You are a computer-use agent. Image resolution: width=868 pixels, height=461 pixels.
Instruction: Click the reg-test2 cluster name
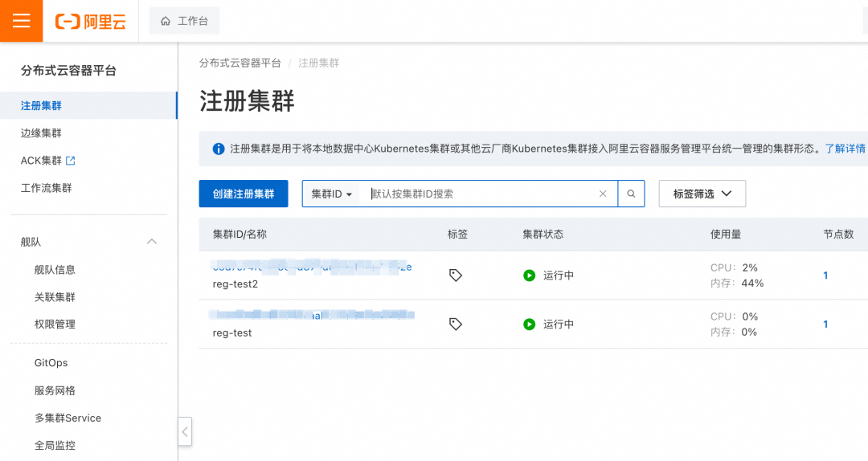tap(235, 284)
